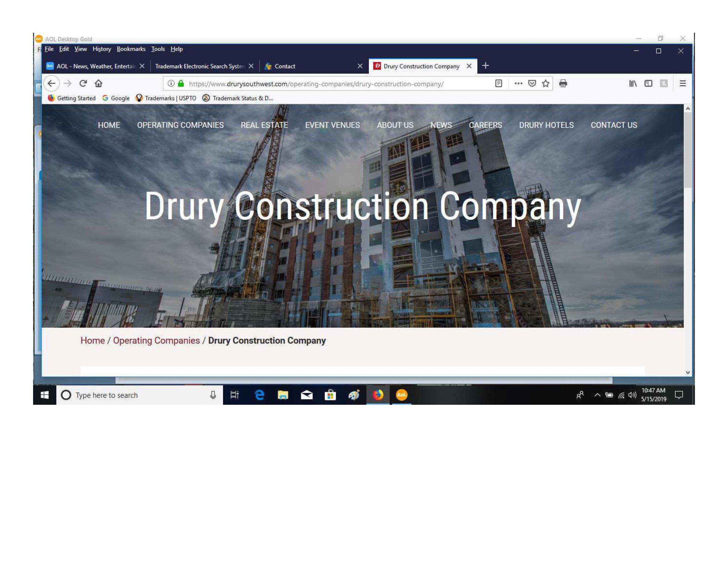
Task: Open a new browser tab with plus button
Action: point(485,66)
